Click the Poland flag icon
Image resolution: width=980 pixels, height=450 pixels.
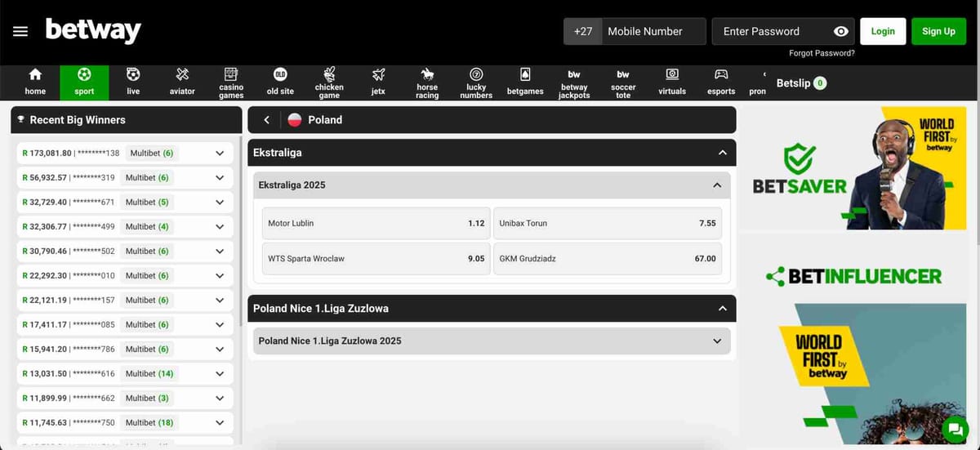[x=295, y=120]
